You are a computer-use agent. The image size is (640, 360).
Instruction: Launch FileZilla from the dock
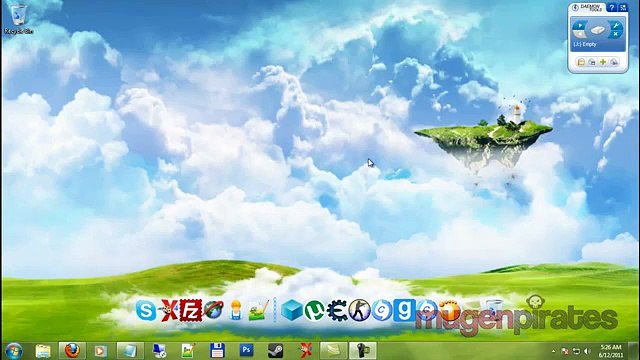pos(191,310)
